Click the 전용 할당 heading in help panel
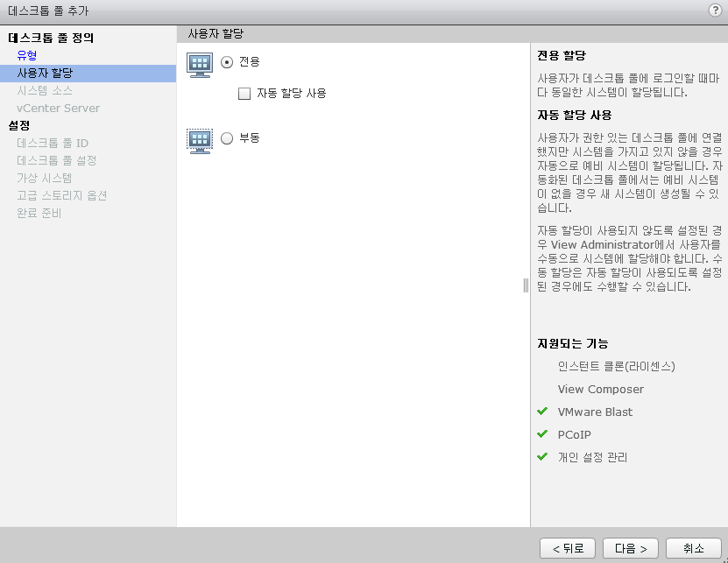This screenshot has height=563, width=728. pyautogui.click(x=562, y=56)
